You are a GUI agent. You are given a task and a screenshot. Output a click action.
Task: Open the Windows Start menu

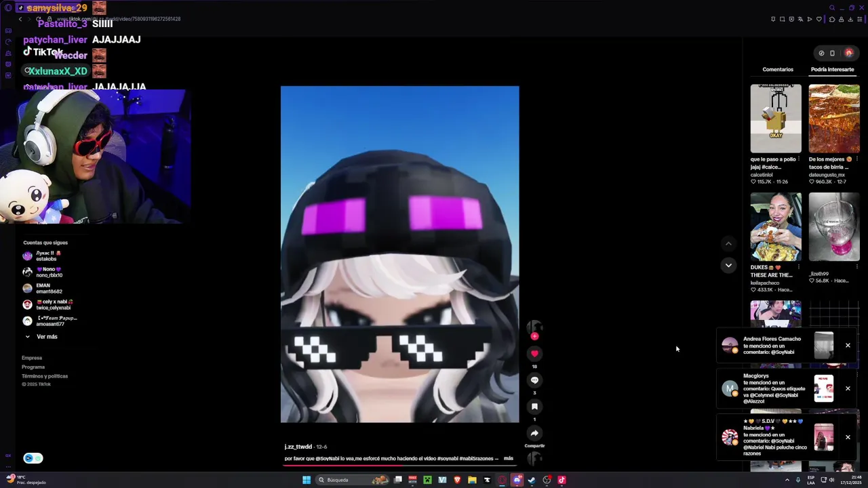pyautogui.click(x=307, y=480)
